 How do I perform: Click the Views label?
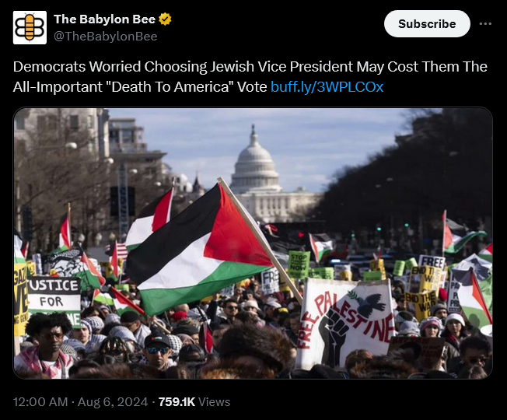214,402
